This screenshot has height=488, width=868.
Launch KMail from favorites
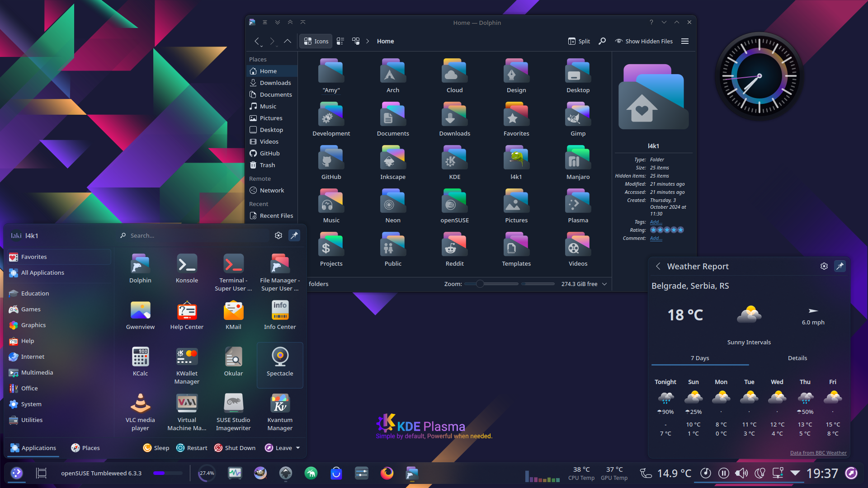(x=233, y=315)
